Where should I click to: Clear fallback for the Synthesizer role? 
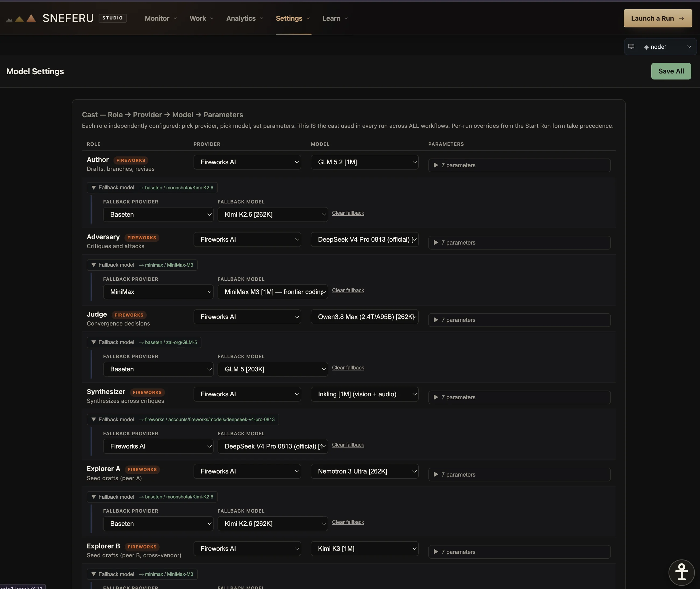pyautogui.click(x=348, y=445)
